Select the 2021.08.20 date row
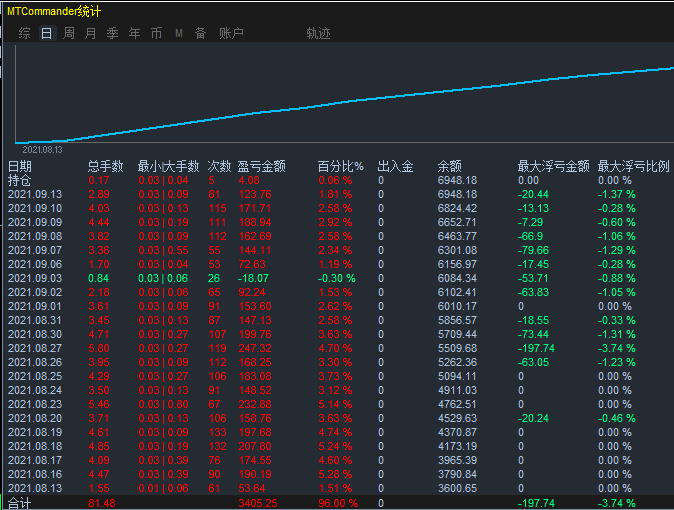Image resolution: width=674 pixels, height=510 pixels. tap(35, 418)
